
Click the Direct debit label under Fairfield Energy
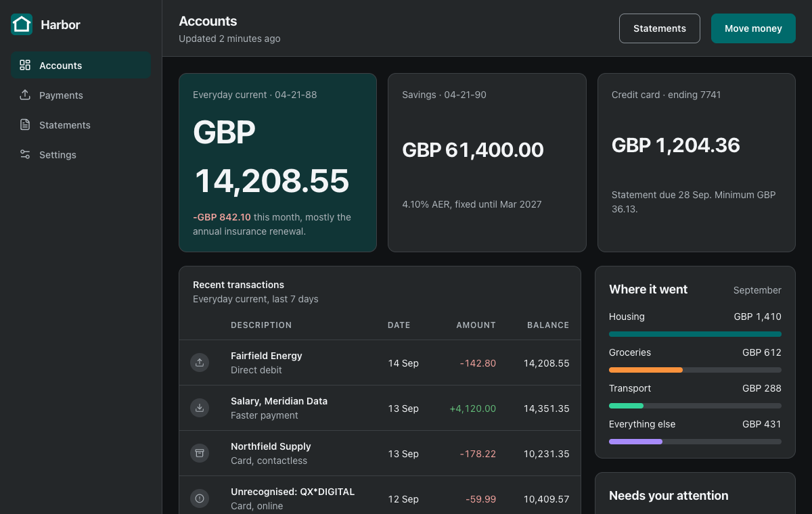click(x=256, y=370)
